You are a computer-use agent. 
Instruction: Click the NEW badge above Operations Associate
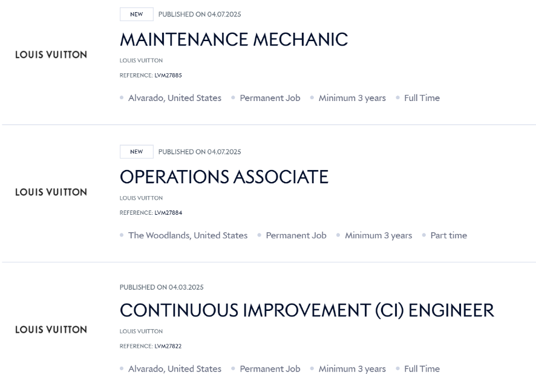coord(136,152)
